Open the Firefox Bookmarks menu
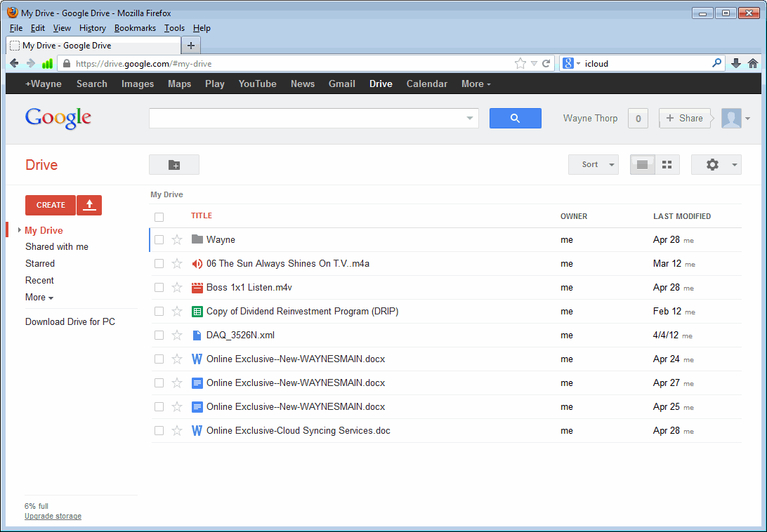This screenshot has height=532, width=767. click(x=135, y=28)
